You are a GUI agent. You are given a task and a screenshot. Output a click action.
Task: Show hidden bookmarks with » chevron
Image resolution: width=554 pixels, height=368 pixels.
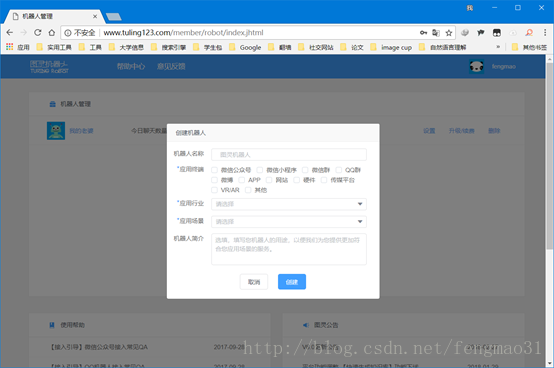[498, 47]
